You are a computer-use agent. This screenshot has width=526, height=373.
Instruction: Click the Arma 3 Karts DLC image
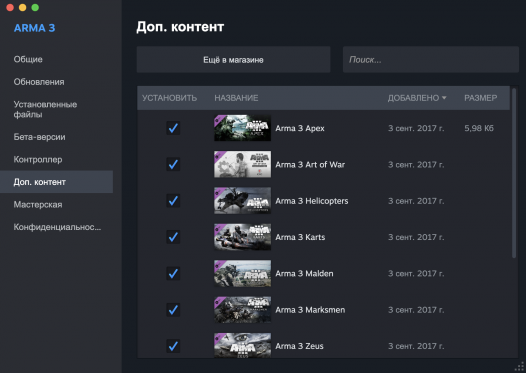point(242,237)
